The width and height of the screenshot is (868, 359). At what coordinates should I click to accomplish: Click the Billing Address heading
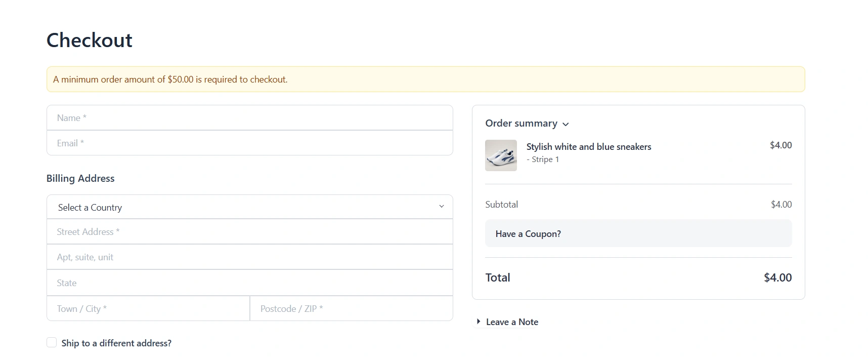(80, 178)
